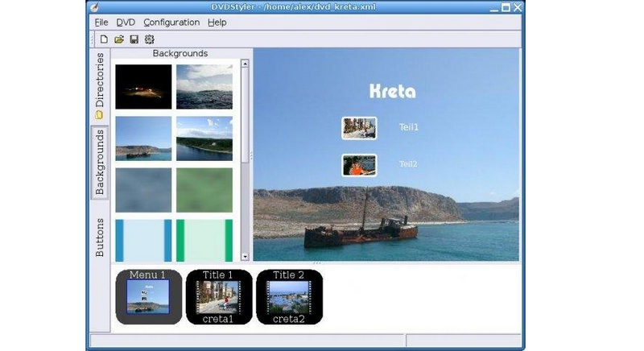Click the Teil2 thumbnail button in preview
The image size is (644, 351).
click(x=359, y=166)
